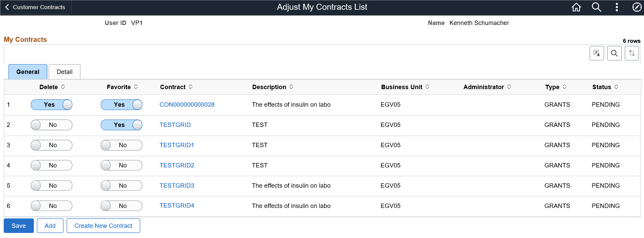Screen dimensions: 644x238
Task: Go to the Home page icon
Action: coord(576,7)
